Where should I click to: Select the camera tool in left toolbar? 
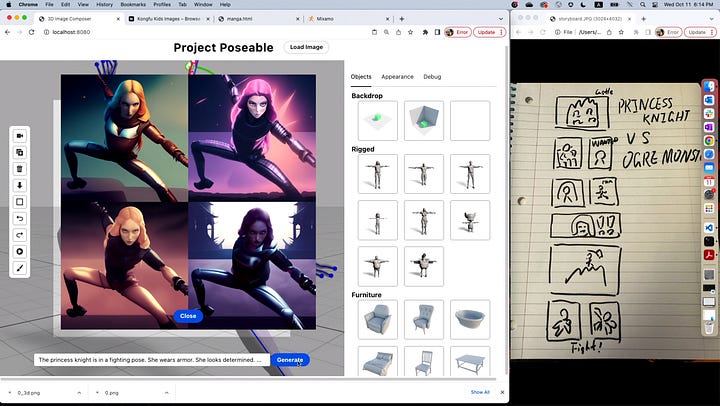[20, 136]
